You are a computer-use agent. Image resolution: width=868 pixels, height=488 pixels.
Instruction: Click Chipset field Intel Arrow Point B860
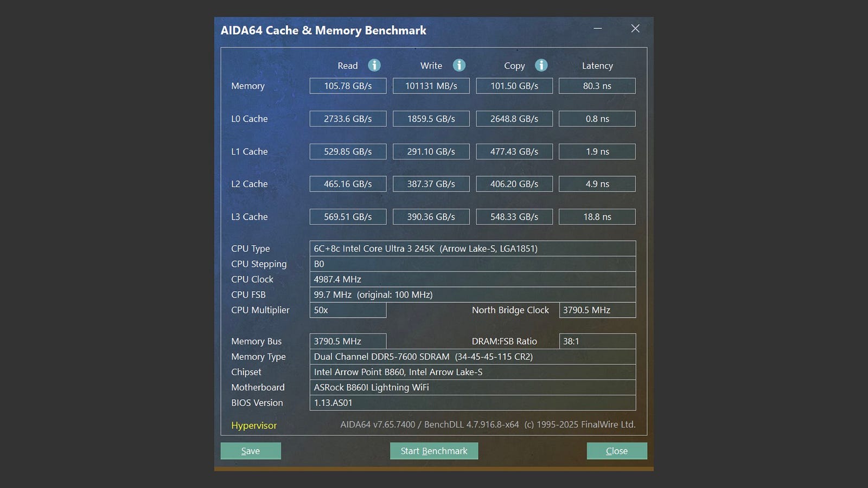click(473, 372)
